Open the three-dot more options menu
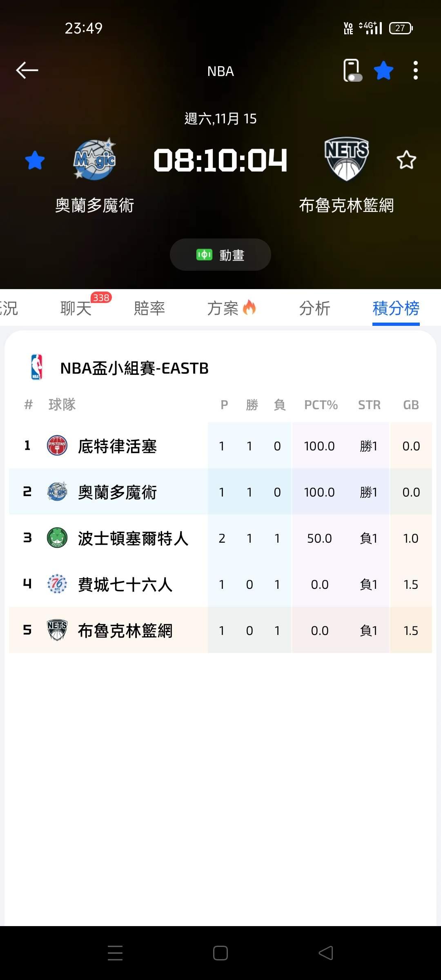 [415, 71]
